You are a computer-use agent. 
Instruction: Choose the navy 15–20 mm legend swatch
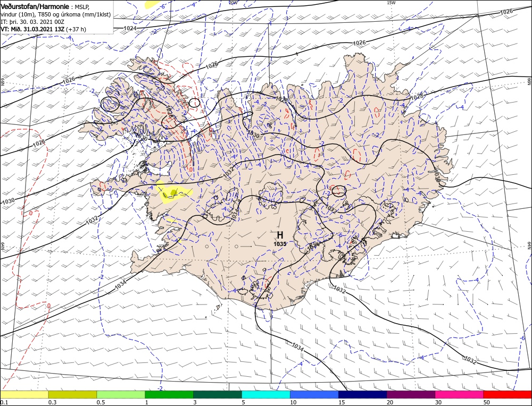tap(363, 394)
